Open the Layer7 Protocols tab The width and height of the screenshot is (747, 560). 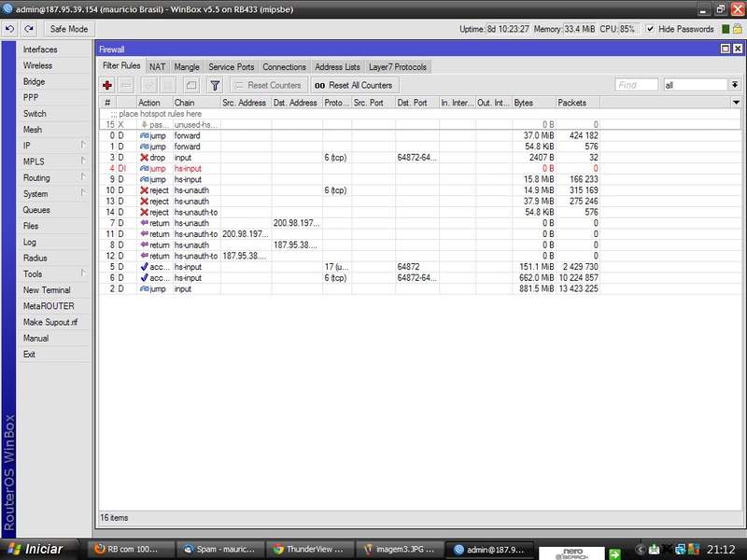point(398,67)
